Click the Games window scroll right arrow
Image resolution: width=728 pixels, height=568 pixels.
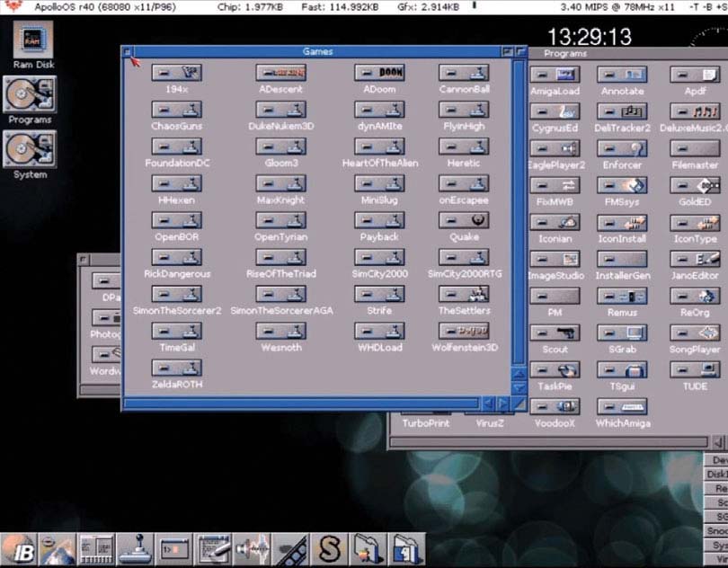coord(502,404)
